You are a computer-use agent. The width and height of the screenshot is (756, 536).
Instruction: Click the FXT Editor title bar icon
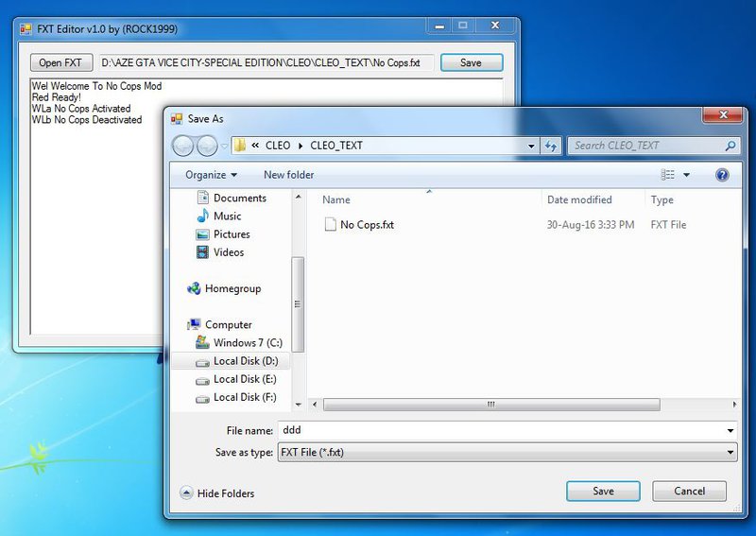coord(26,29)
